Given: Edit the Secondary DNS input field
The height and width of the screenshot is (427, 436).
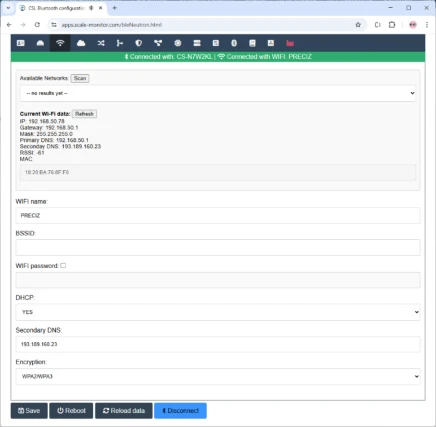Looking at the screenshot, I should 218,344.
